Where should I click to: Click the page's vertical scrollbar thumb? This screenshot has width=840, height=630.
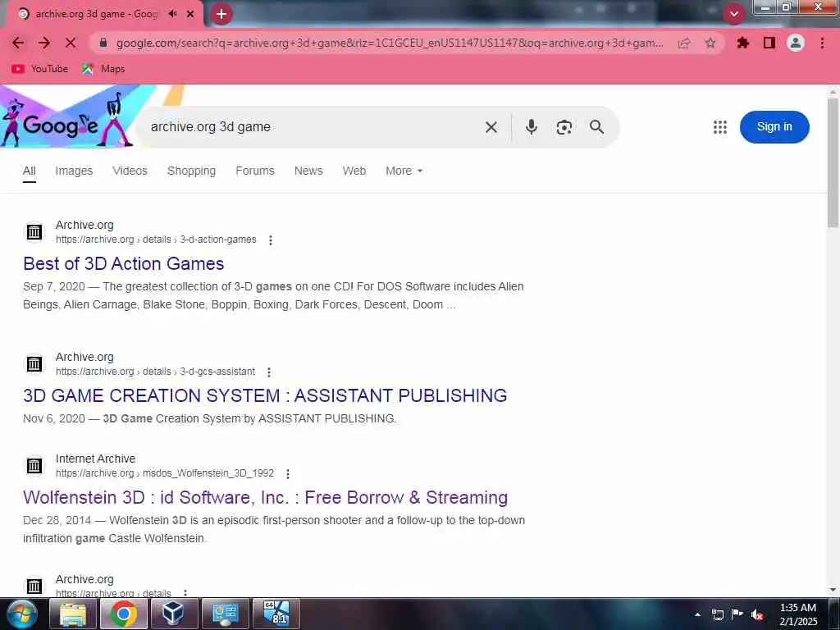coord(833,162)
